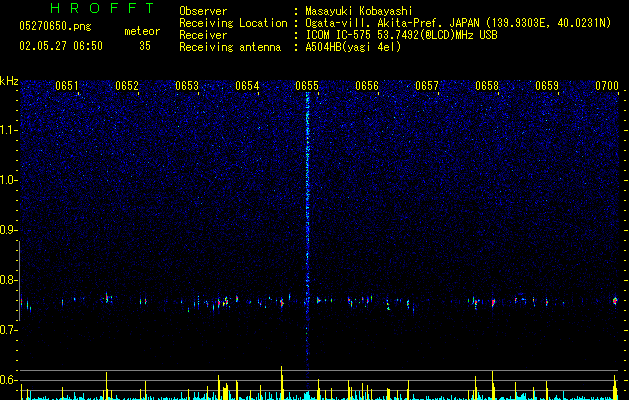This screenshot has width=629, height=400.
Task: Click the 0653 time marker
Action: (x=187, y=86)
